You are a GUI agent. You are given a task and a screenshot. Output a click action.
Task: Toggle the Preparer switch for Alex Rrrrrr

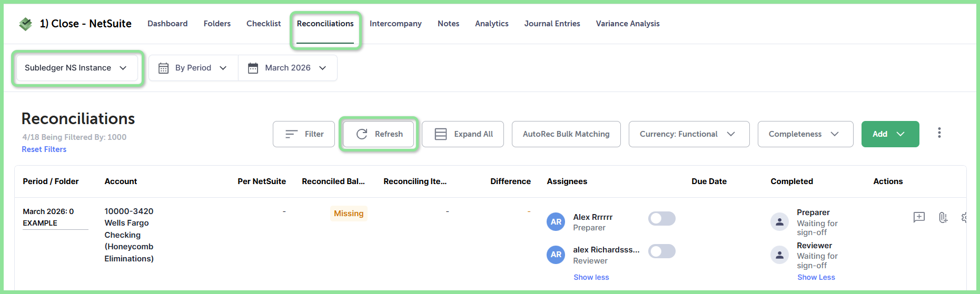tap(662, 218)
